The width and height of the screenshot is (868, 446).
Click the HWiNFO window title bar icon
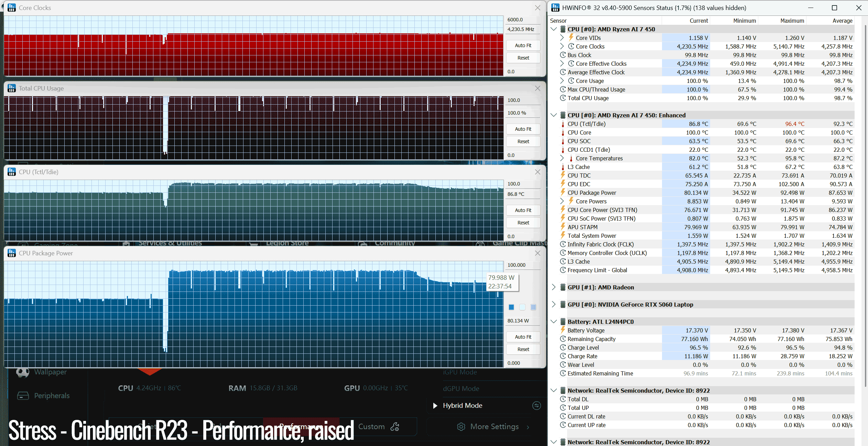point(555,8)
